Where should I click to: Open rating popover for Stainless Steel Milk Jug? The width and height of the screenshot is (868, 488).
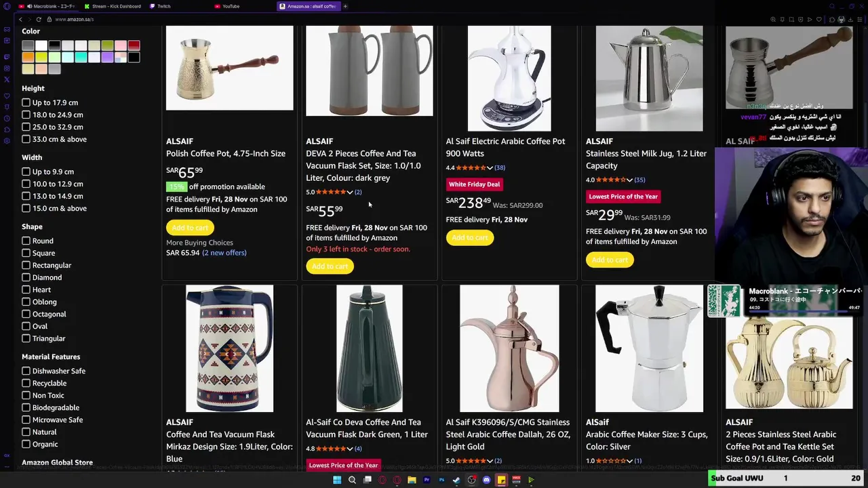629,180
